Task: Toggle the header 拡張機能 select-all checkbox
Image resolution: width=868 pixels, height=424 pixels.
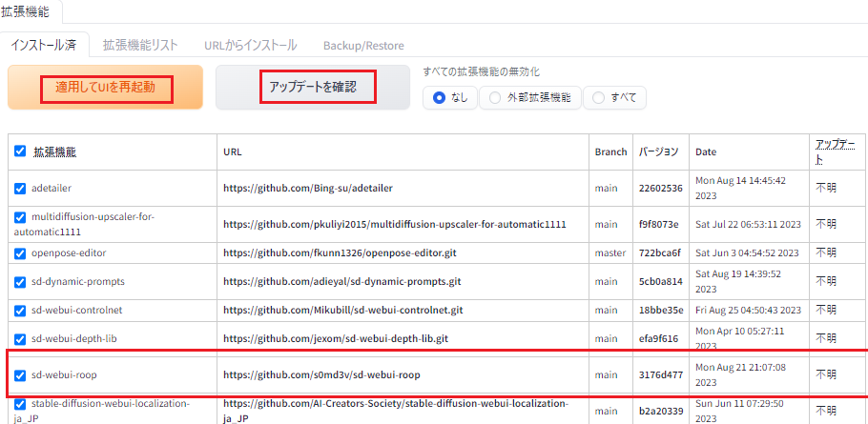Action: coord(20,151)
